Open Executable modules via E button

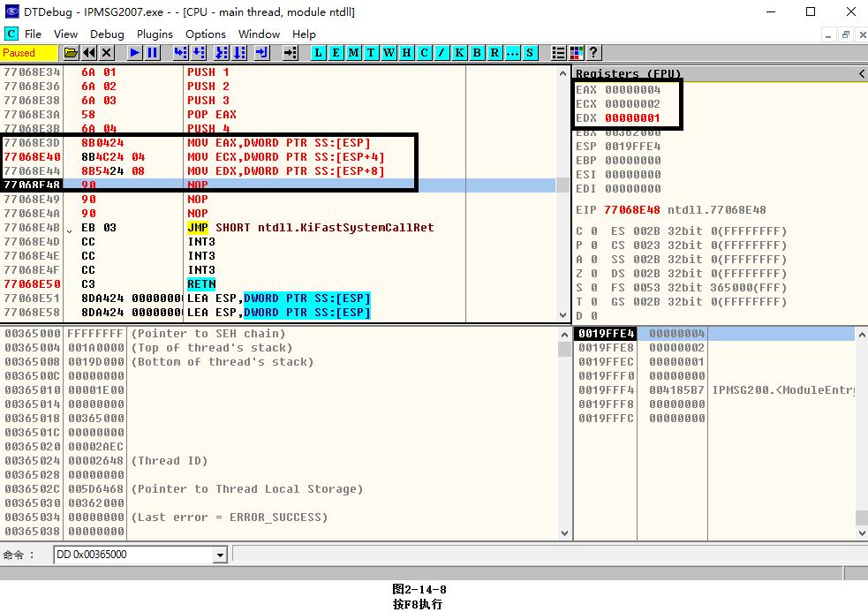[336, 53]
